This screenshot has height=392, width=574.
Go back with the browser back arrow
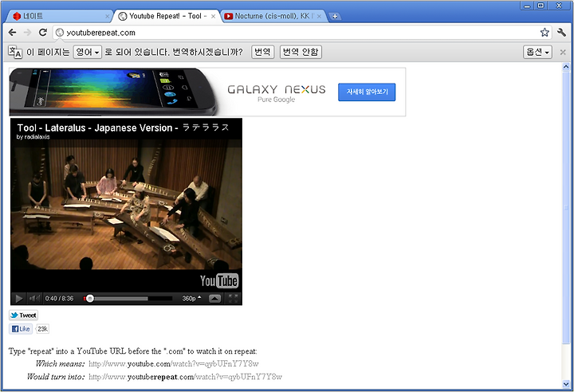click(12, 33)
